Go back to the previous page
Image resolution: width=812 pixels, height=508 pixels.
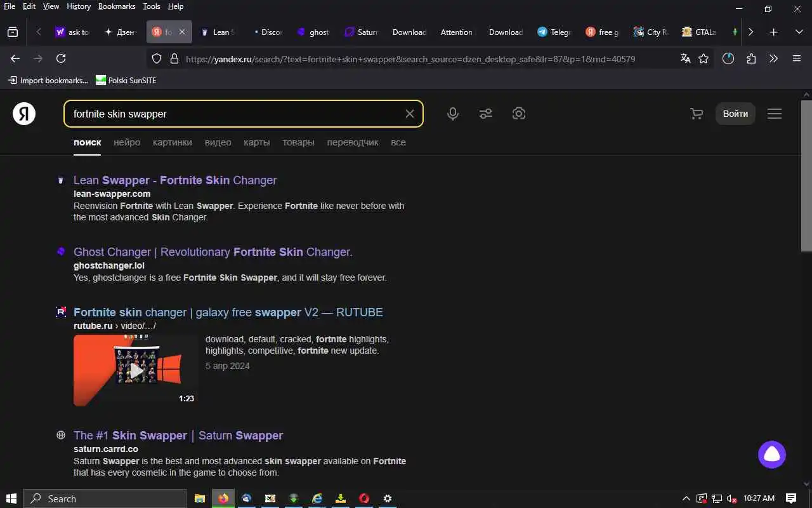(15, 58)
